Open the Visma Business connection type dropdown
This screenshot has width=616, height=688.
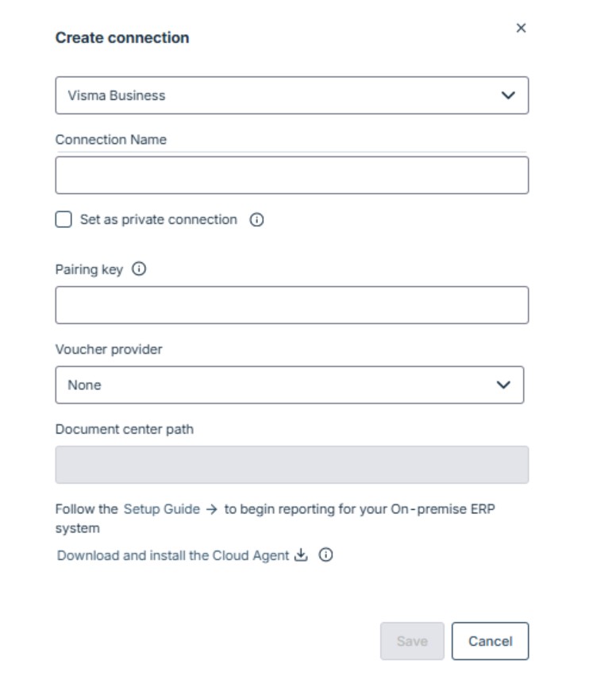click(278, 95)
